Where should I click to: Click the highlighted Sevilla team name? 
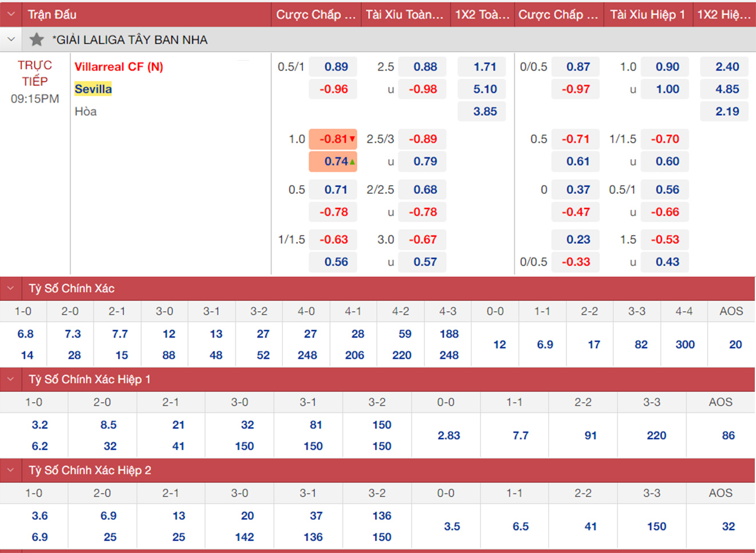(93, 89)
